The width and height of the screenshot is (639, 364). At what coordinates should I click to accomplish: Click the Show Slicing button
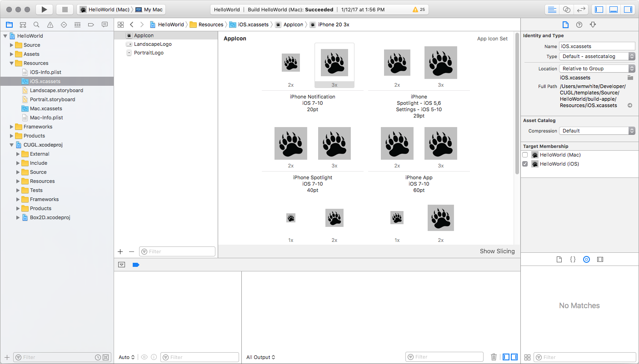(x=497, y=251)
